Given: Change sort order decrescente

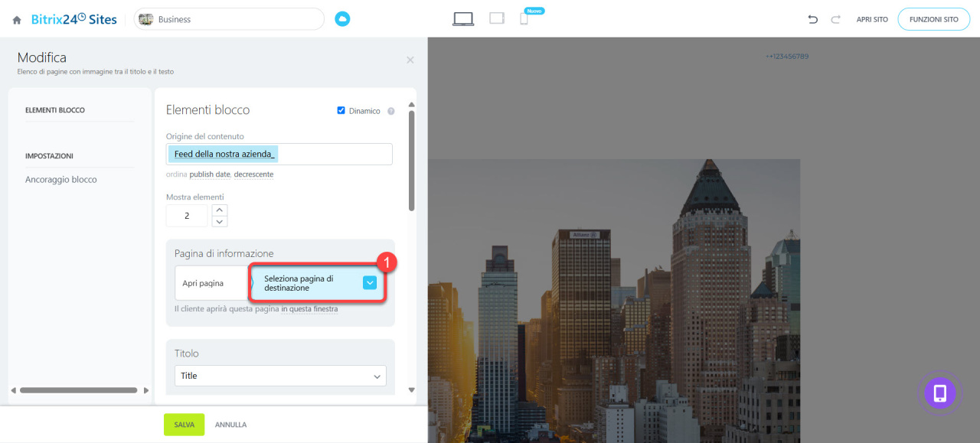Looking at the screenshot, I should pos(253,174).
